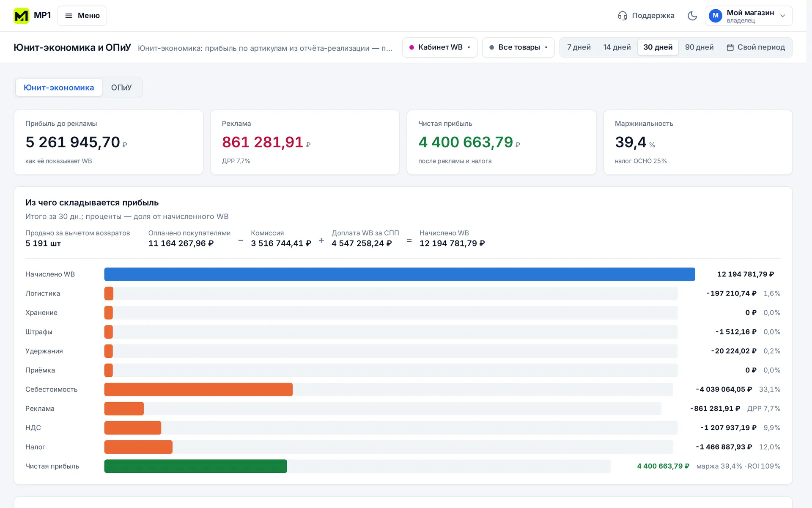Click the Комиссия value 3 516 744,41 ₽
Screen dimensions: 812x508
click(281, 243)
